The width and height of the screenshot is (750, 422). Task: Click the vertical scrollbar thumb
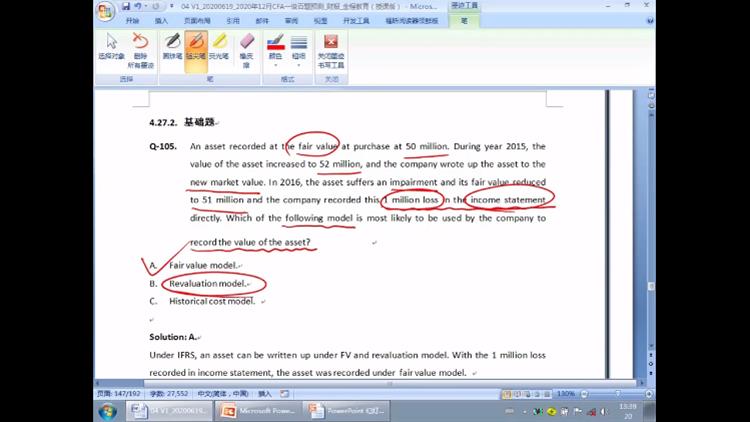point(651,286)
